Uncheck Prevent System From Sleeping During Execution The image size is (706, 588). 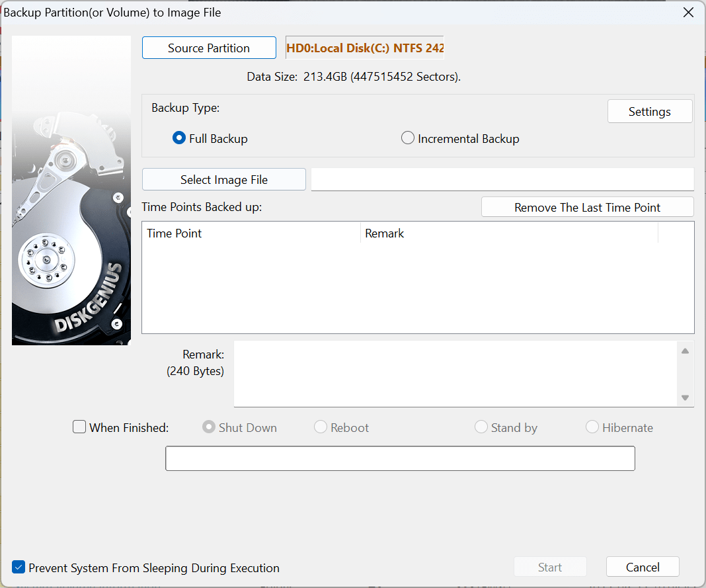(x=19, y=567)
